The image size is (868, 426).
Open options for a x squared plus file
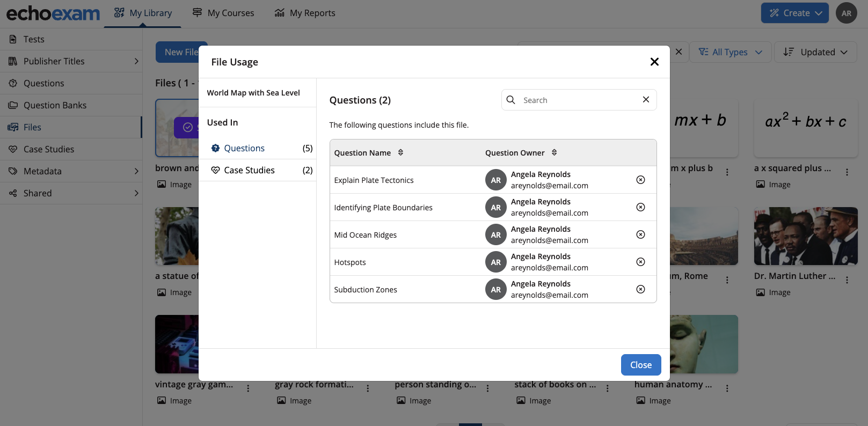pos(847,172)
